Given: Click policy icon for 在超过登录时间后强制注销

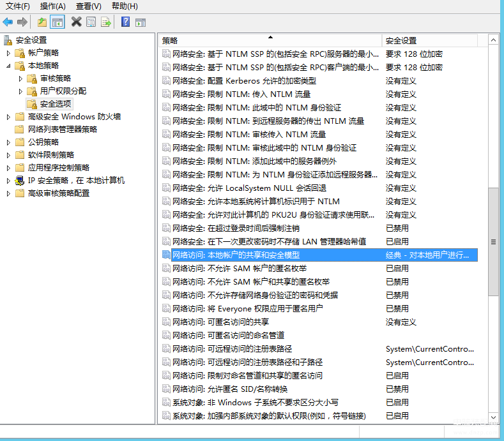Looking at the screenshot, I should (166, 228).
